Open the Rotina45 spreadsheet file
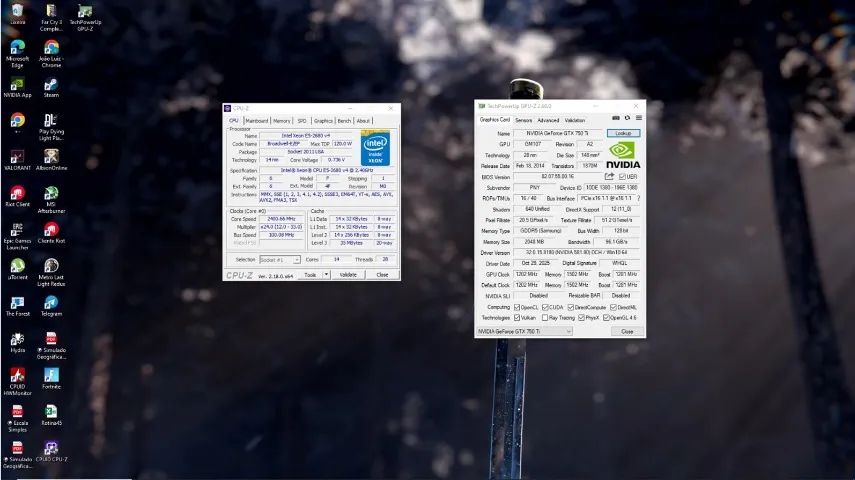855x480 pixels. coord(51,415)
